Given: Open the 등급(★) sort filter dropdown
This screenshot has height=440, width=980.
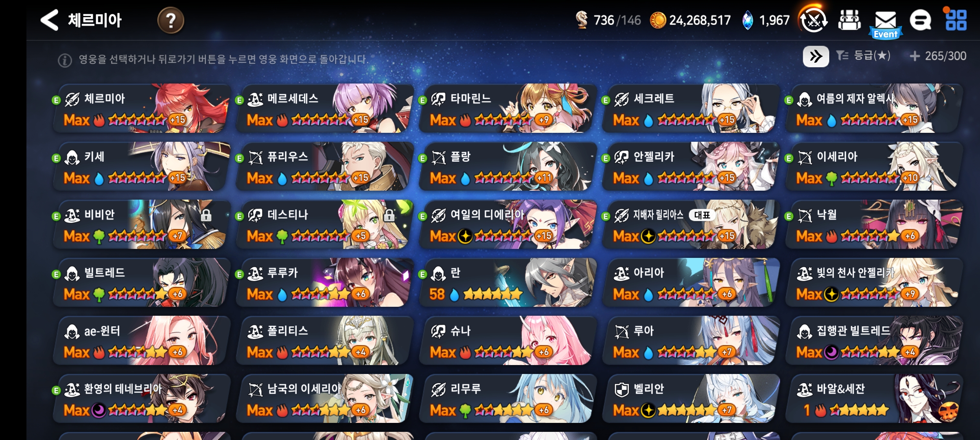Looking at the screenshot, I should 863,55.
